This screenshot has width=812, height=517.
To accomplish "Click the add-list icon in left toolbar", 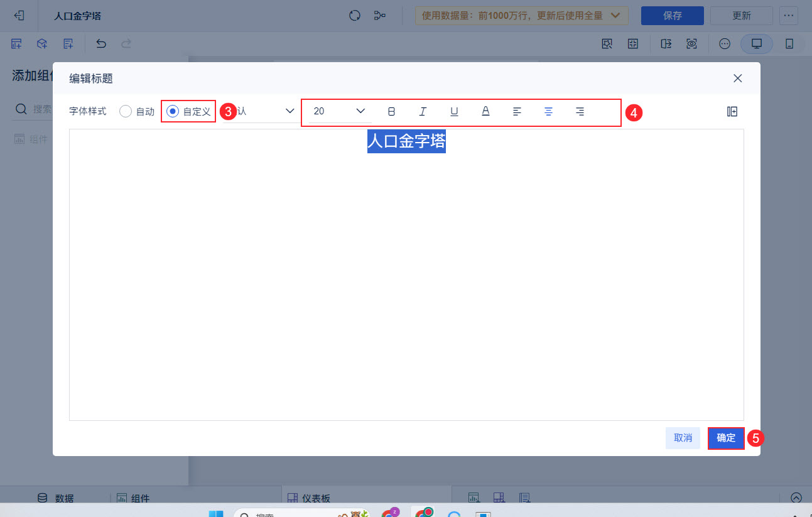I will pos(68,44).
